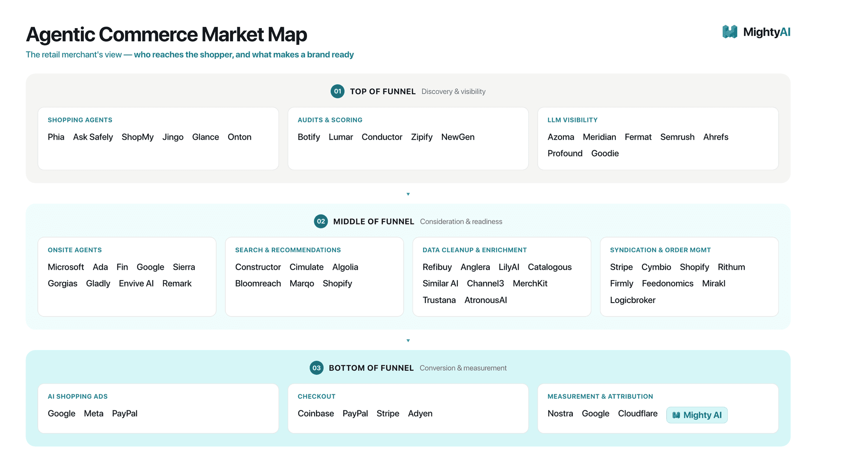
Task: Click Azoma under LLM Visibility
Action: click(561, 137)
